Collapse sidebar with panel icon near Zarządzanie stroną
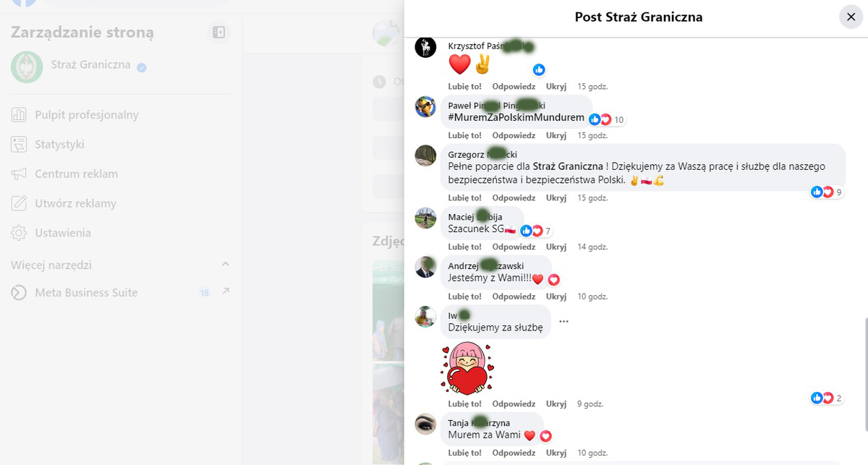868x465 pixels. click(218, 32)
